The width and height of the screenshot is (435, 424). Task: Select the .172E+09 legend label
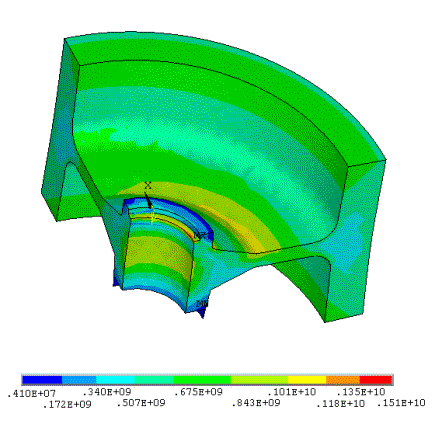pos(67,405)
